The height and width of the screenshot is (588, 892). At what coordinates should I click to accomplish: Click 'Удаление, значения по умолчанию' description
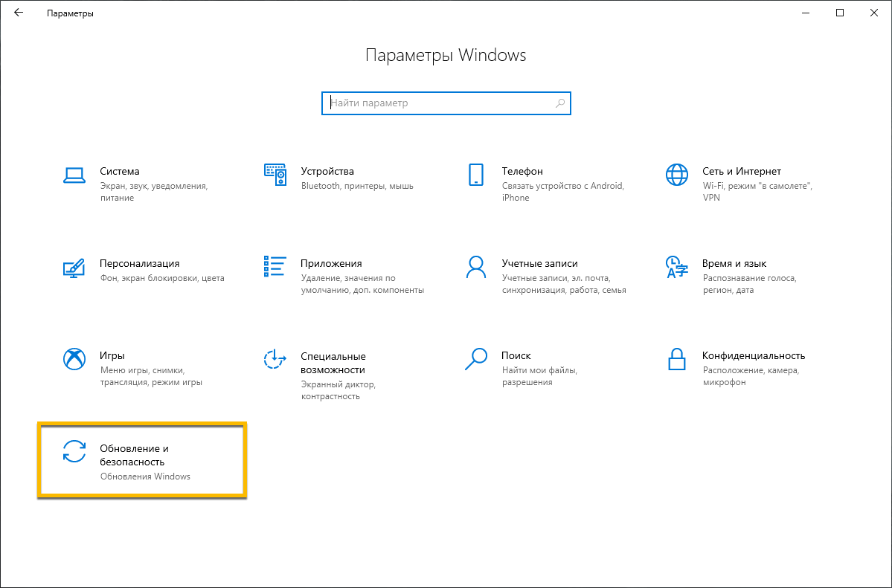(362, 284)
